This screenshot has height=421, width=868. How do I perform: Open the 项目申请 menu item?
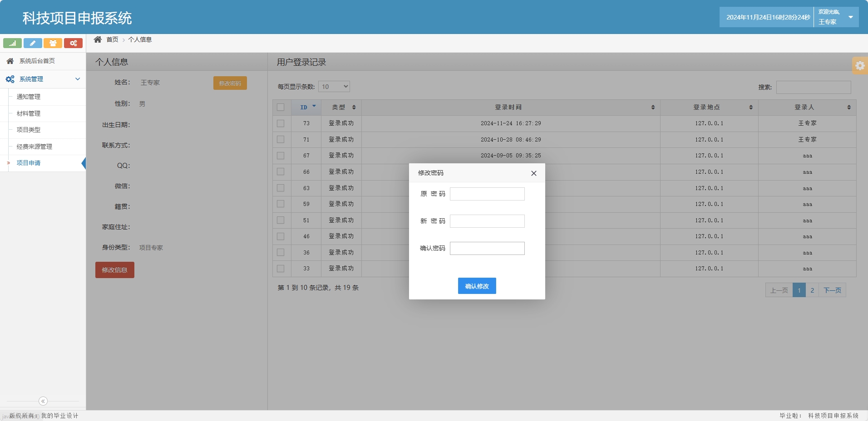(28, 162)
